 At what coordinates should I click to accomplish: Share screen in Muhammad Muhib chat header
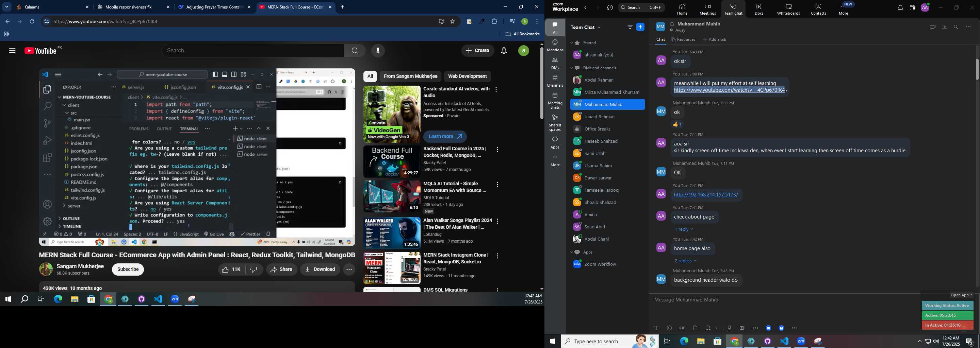[944, 27]
